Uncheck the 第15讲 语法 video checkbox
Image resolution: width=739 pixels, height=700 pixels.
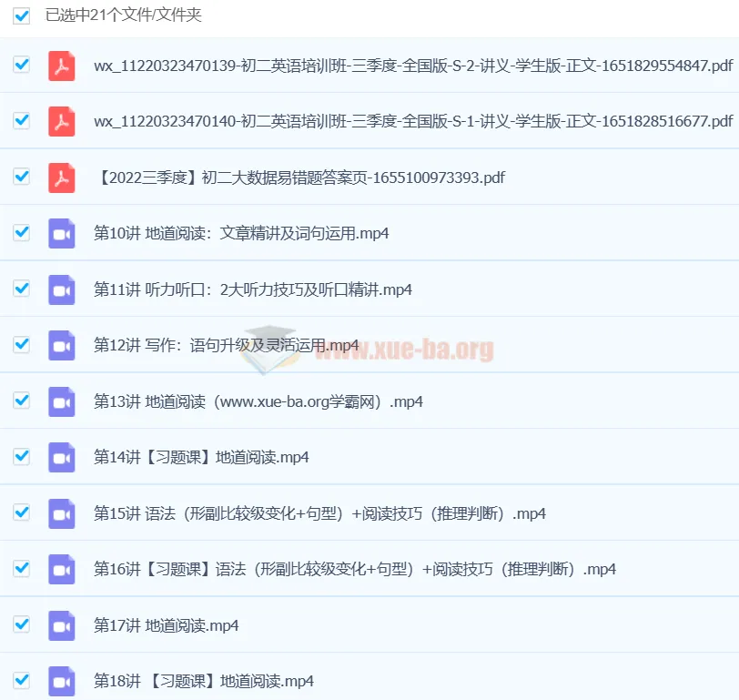(21, 512)
